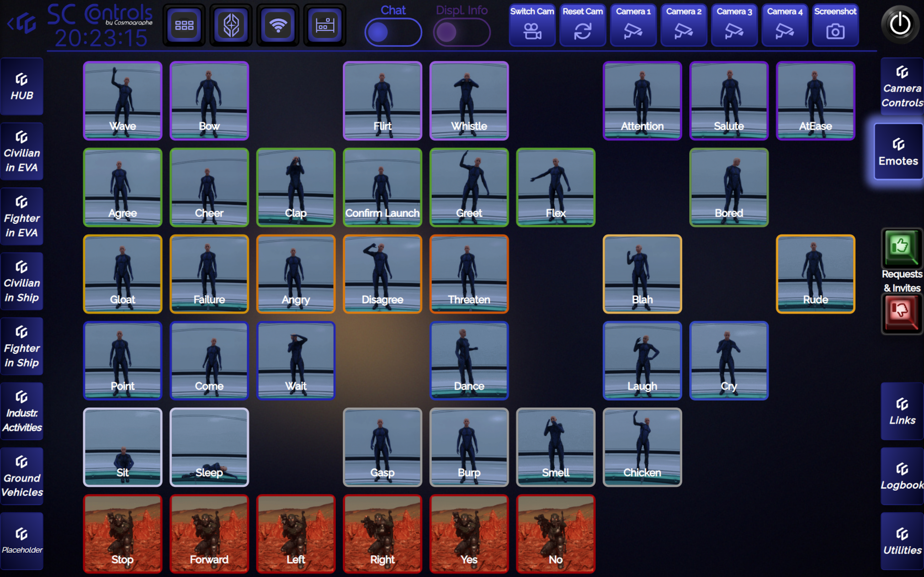Open the Civilian in EVA tab
Viewport: 924px width, 577px height.
(22, 151)
